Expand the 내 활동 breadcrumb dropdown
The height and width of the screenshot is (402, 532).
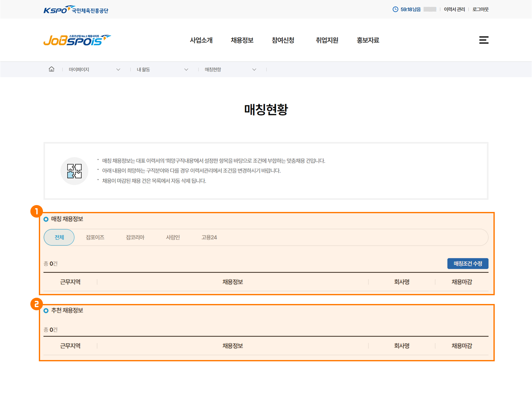click(186, 70)
